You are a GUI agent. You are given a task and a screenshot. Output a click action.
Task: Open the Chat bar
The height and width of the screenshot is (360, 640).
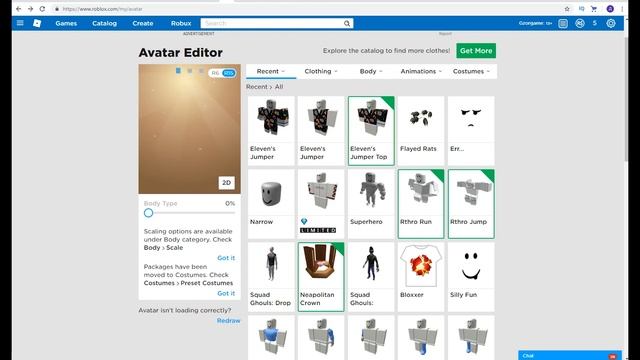[x=570, y=356]
